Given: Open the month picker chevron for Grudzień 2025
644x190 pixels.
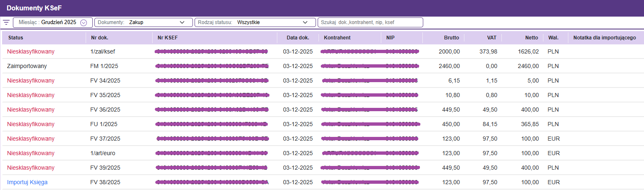Looking at the screenshot, I should (84, 22).
